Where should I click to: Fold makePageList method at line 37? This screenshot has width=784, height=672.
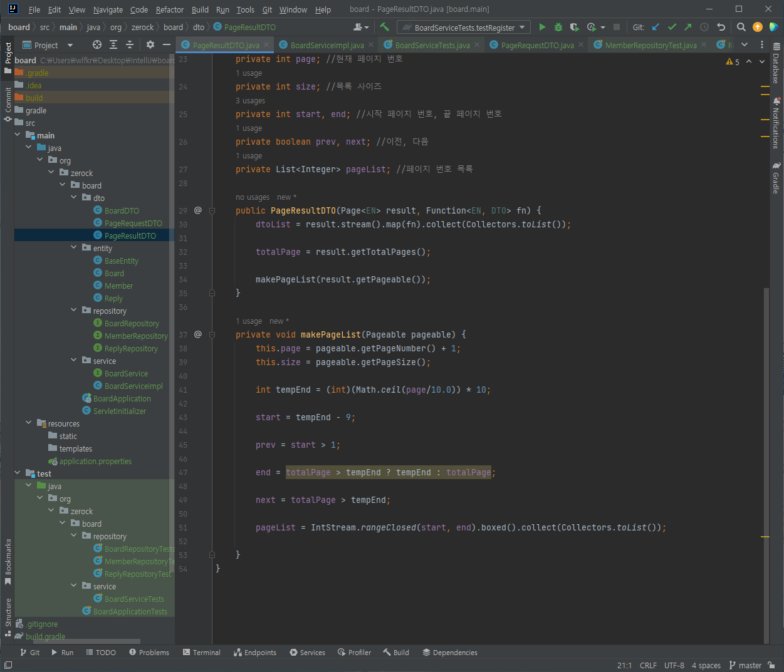(212, 334)
